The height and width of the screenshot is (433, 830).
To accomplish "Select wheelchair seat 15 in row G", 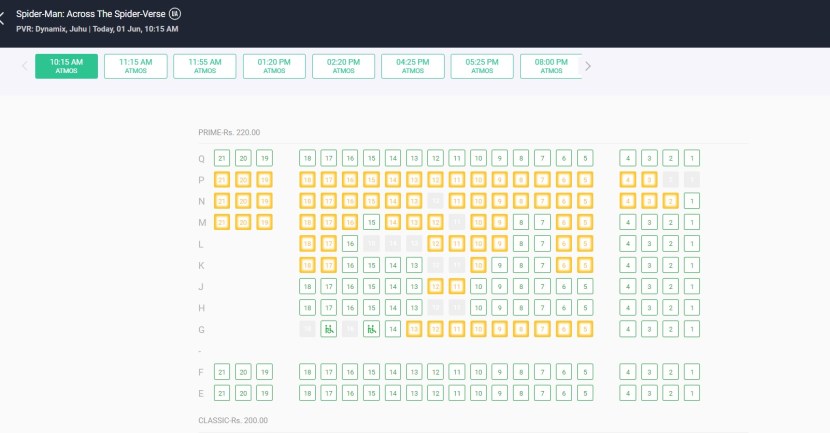I will (x=371, y=329).
